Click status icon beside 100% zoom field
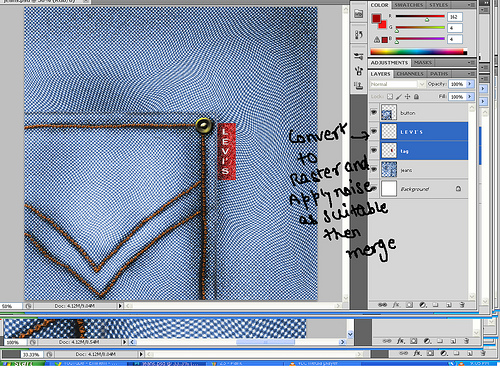Viewport: 500px width, 375px height. [33, 342]
